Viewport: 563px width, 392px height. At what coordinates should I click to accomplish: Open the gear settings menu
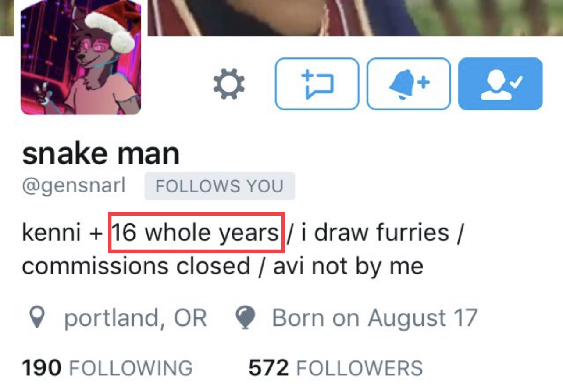[x=229, y=84]
